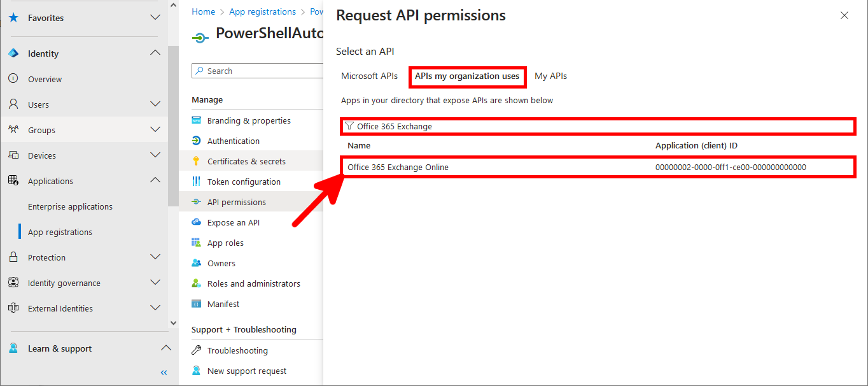The width and height of the screenshot is (868, 386).
Task: Select the App roles grid icon
Action: pyautogui.click(x=197, y=242)
